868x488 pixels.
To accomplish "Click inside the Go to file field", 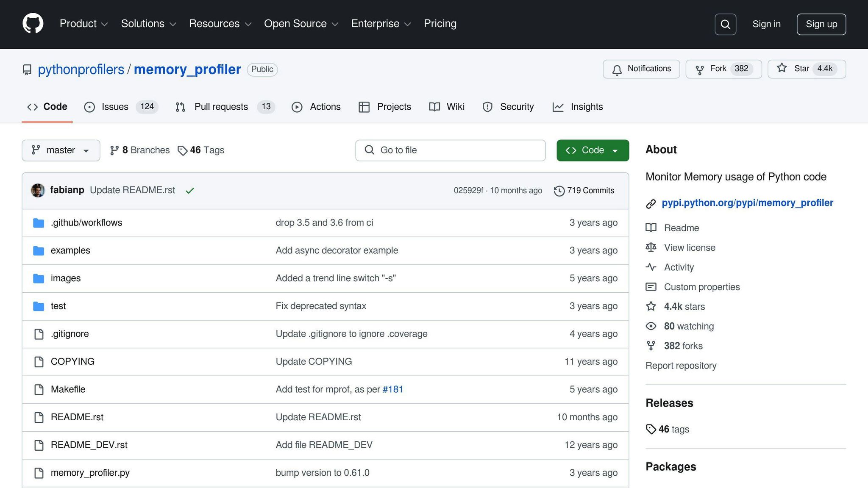I will coord(449,150).
